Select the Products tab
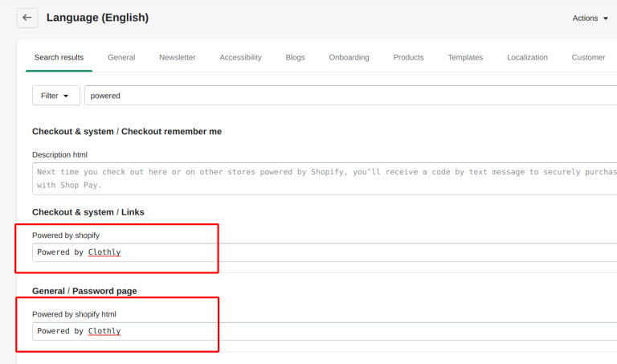 408,58
